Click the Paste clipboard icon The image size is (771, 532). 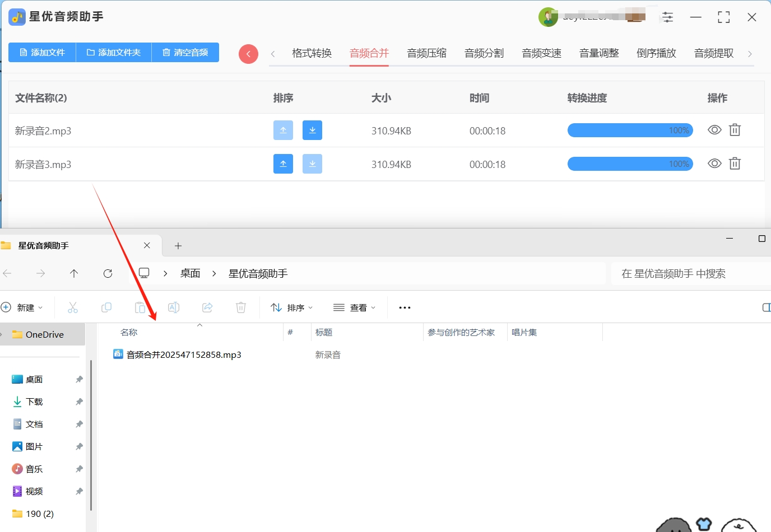click(x=140, y=307)
